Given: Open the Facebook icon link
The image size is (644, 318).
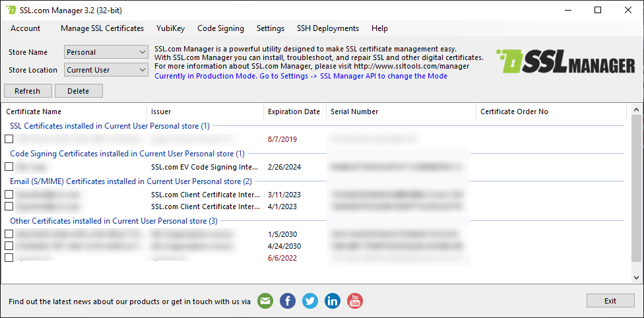Looking at the screenshot, I should coord(288,301).
